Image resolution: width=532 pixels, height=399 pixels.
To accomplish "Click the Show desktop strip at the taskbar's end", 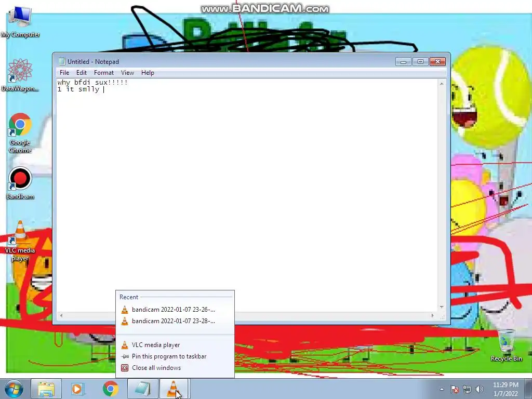I will coord(528,389).
